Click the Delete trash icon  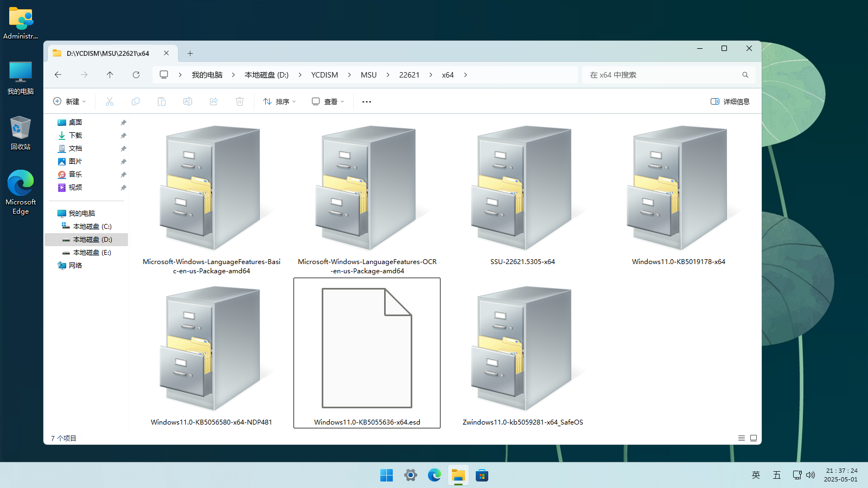point(240,101)
